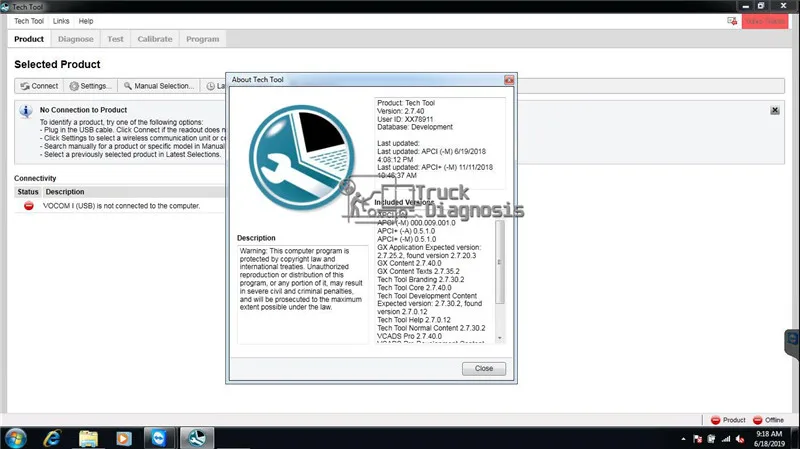Open the Windows Start button

point(15,438)
